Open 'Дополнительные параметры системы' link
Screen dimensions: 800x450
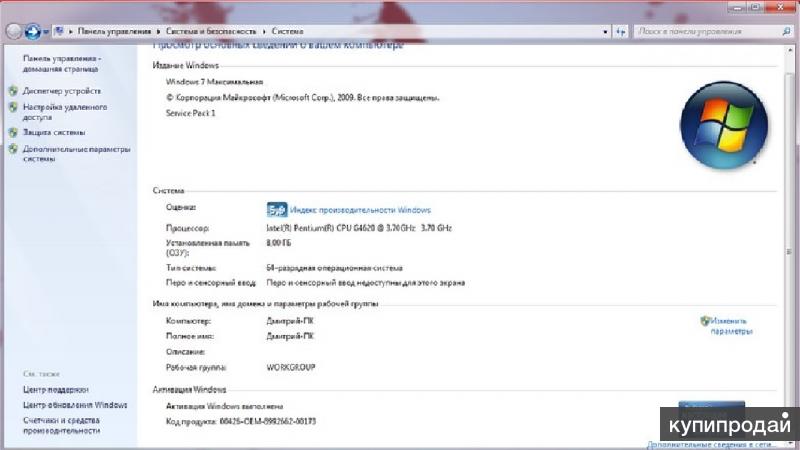click(77, 154)
